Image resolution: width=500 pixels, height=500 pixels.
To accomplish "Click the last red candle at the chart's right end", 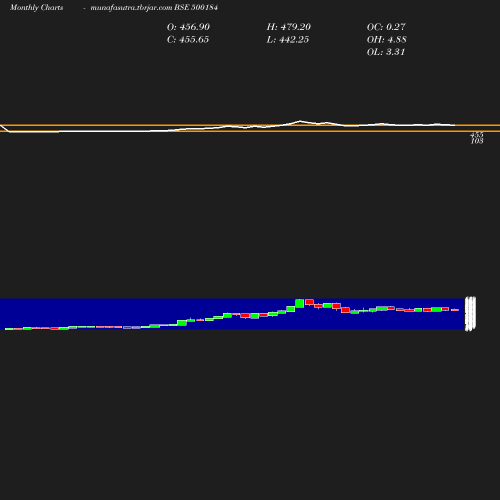I will [455, 310].
